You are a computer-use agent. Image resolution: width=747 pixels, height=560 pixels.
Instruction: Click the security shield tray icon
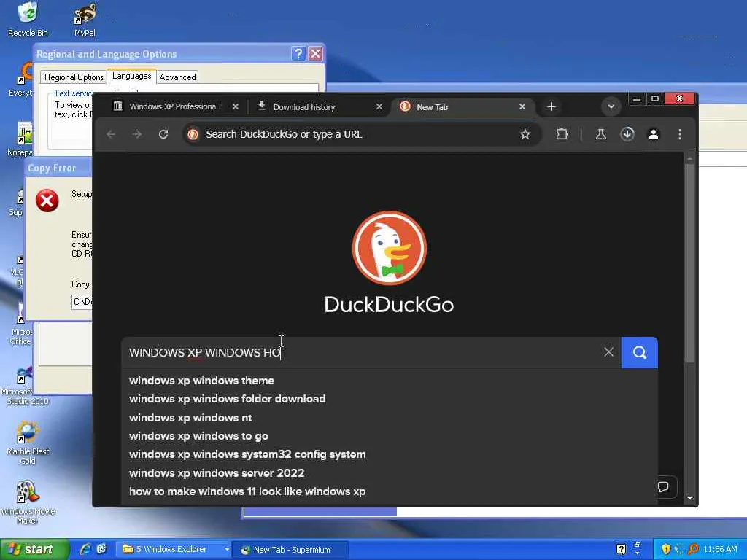[x=665, y=549]
